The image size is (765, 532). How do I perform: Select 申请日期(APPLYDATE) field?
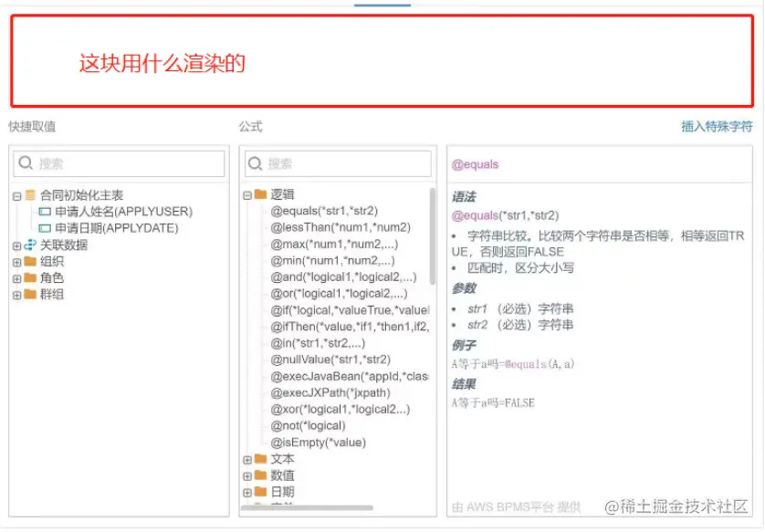pyautogui.click(x=117, y=228)
